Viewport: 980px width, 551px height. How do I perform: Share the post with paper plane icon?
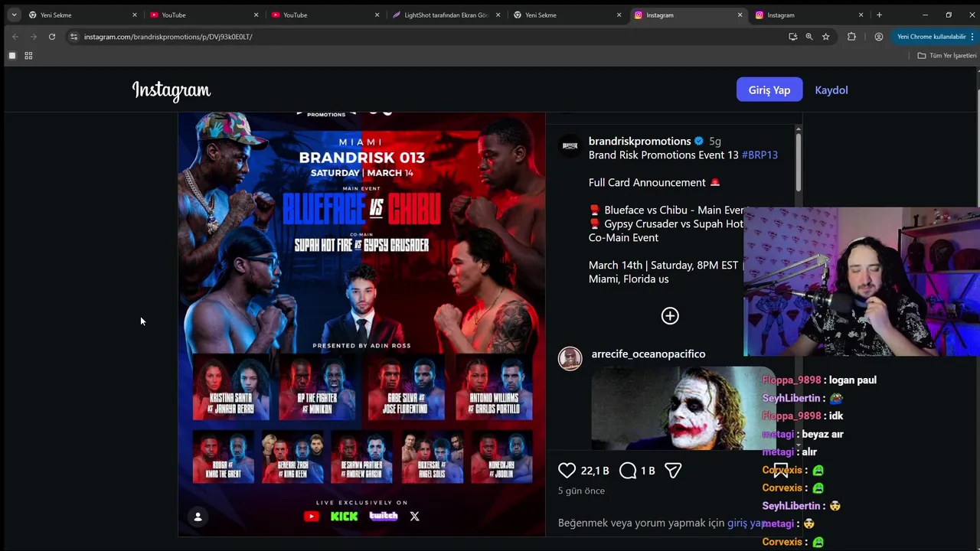pos(673,471)
